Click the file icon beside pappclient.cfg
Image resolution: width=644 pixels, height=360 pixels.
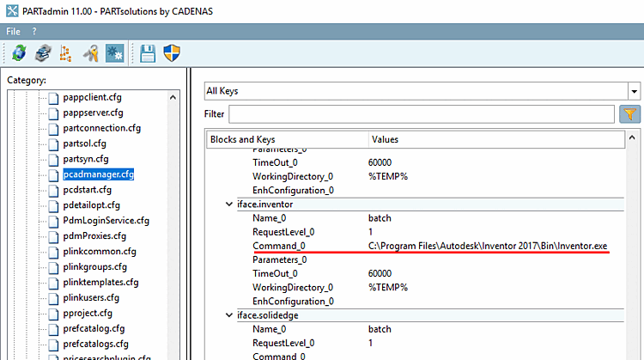click(x=53, y=98)
